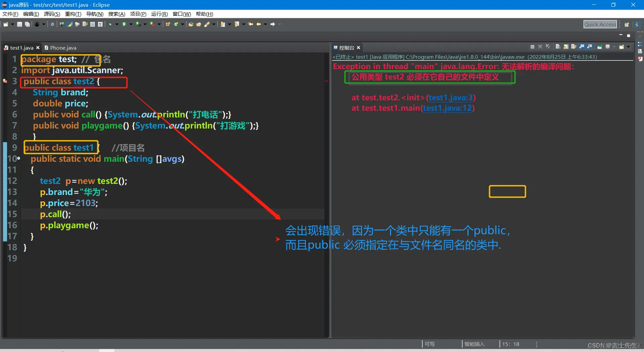
Task: Click the Search flashlight icon
Action: [x=207, y=24]
